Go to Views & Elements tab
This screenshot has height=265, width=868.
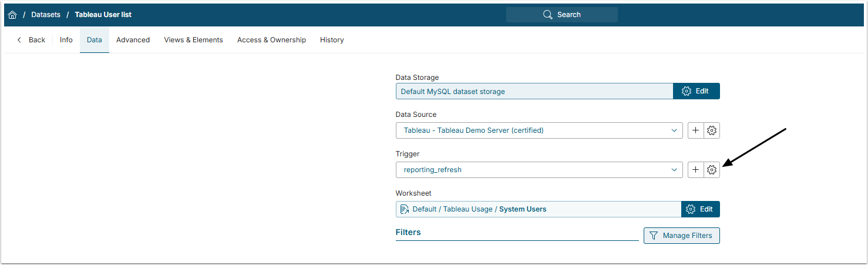click(x=193, y=40)
